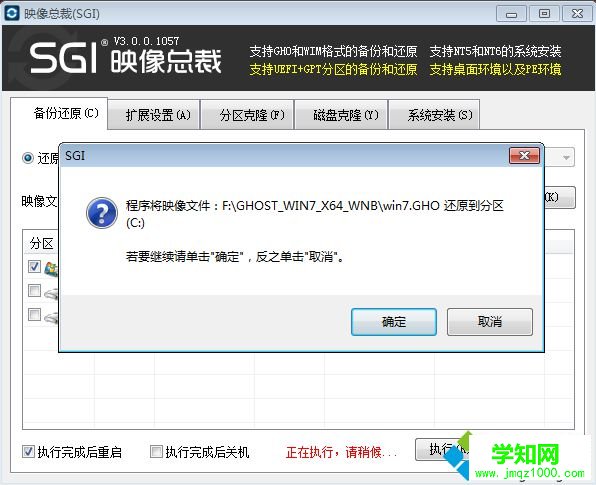This screenshot has width=596, height=485.
Task: Click the 正在执行，请稍候 status text
Action: (x=341, y=452)
